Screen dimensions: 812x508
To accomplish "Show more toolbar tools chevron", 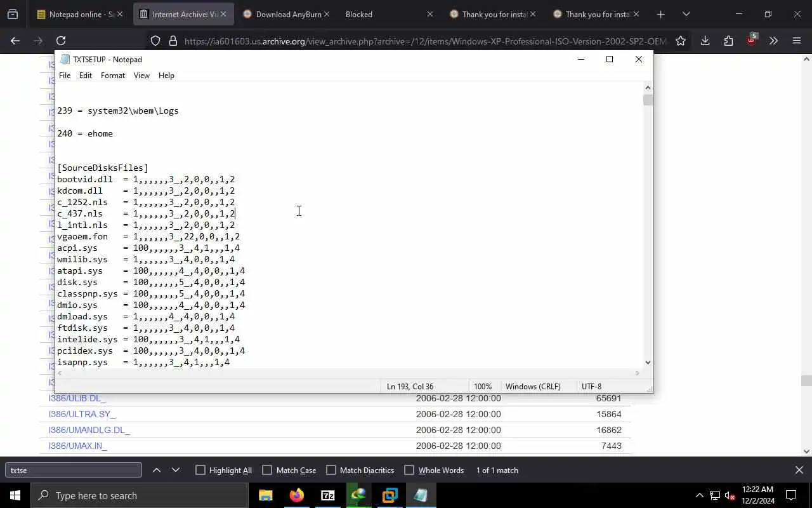I will pyautogui.click(x=773, y=41).
